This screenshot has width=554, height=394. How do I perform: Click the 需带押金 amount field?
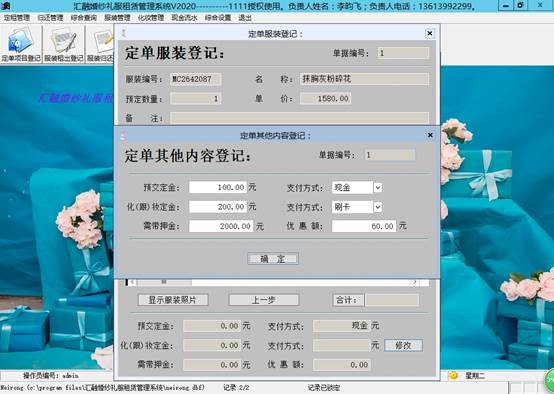point(221,226)
